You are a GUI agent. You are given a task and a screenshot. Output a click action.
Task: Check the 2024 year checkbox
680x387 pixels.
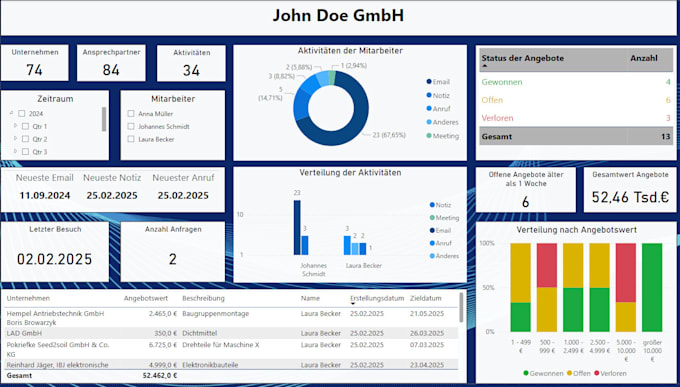point(22,114)
